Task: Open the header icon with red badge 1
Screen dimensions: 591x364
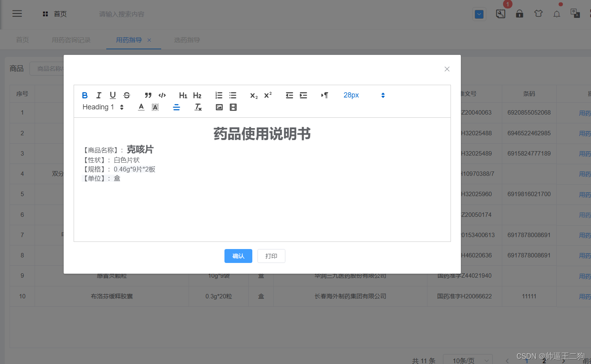Action: (501, 14)
